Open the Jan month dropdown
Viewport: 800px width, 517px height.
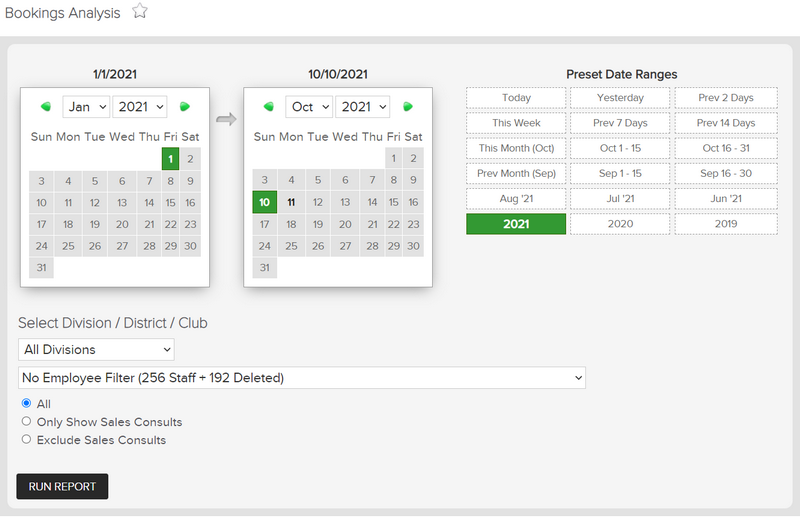click(86, 107)
